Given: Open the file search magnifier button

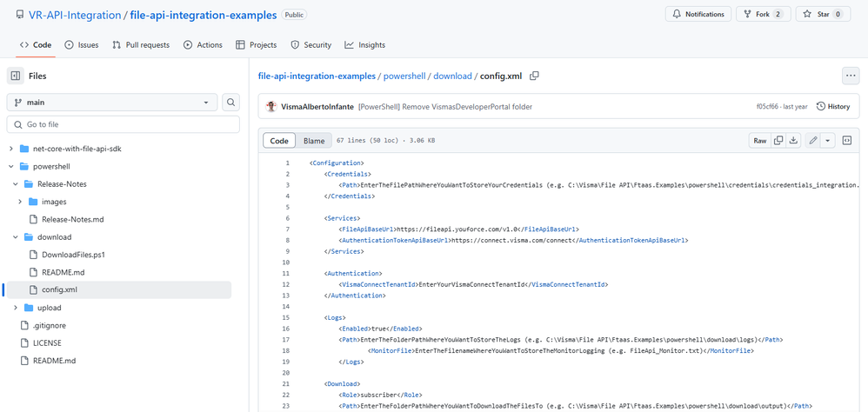Looking at the screenshot, I should click(x=230, y=103).
